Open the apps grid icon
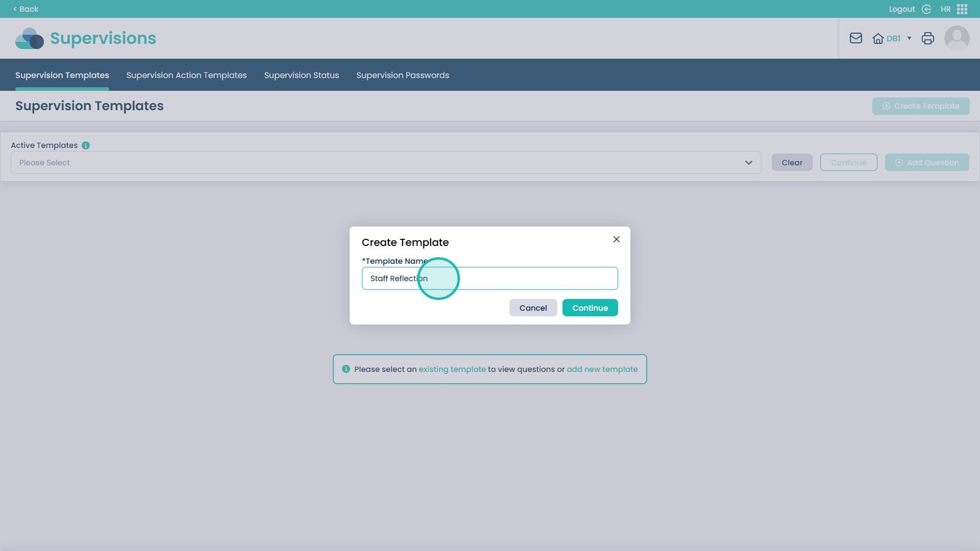 (962, 9)
